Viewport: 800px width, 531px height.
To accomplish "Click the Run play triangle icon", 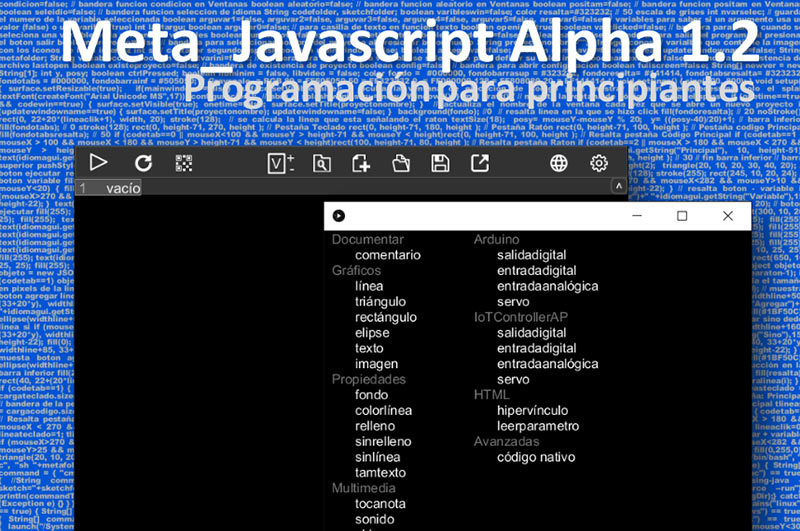I will (x=98, y=163).
